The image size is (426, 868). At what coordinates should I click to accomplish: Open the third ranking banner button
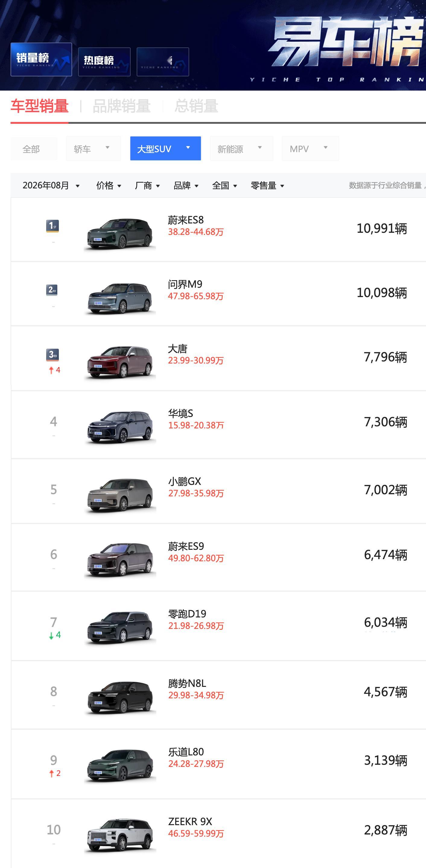(163, 62)
